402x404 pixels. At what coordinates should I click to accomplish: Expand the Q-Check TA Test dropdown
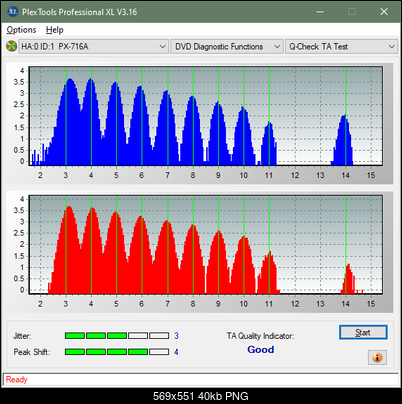tap(342, 47)
